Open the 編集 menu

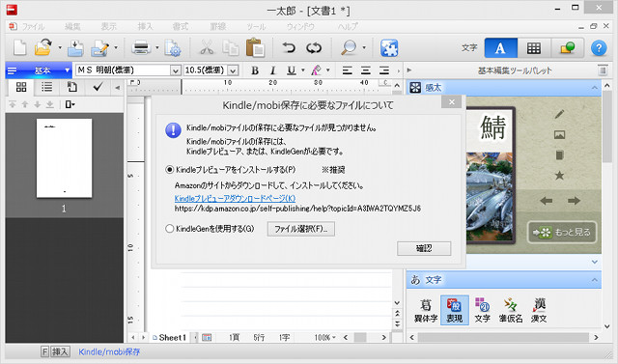pyautogui.click(x=72, y=26)
